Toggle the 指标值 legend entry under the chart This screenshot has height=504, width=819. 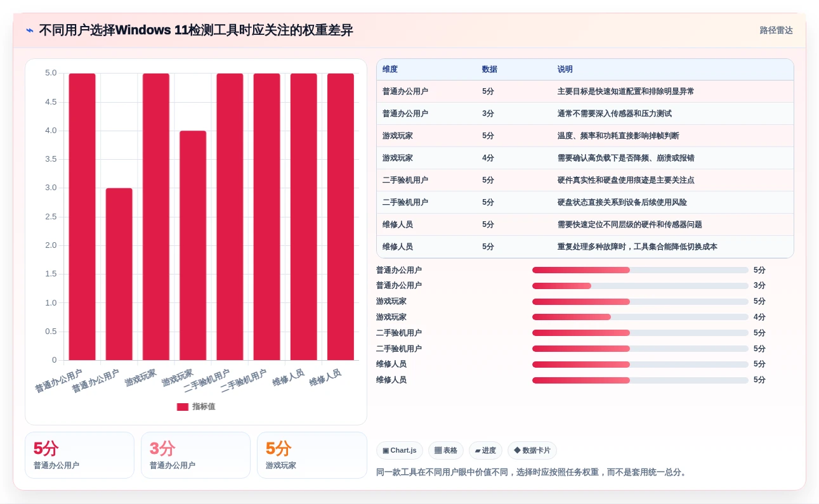click(x=196, y=407)
